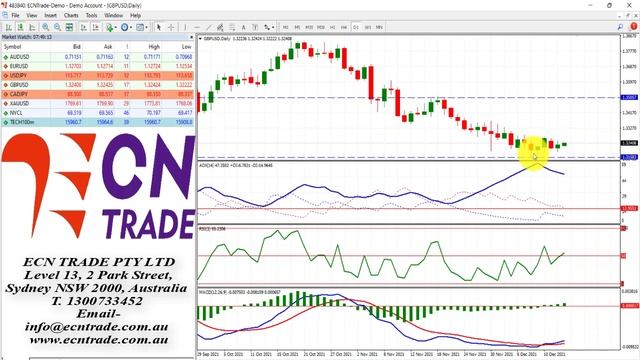Open the Tools menu
640x360 pixels.
(x=91, y=16)
